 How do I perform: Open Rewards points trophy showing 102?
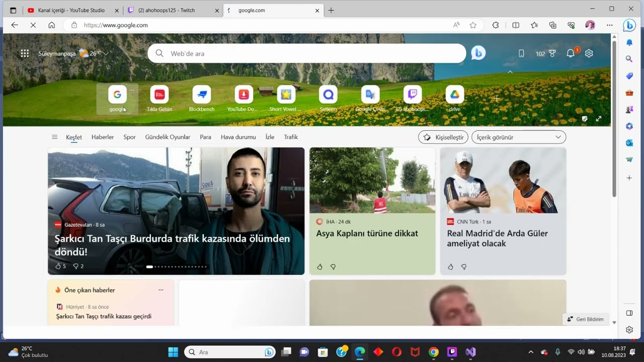point(546,53)
